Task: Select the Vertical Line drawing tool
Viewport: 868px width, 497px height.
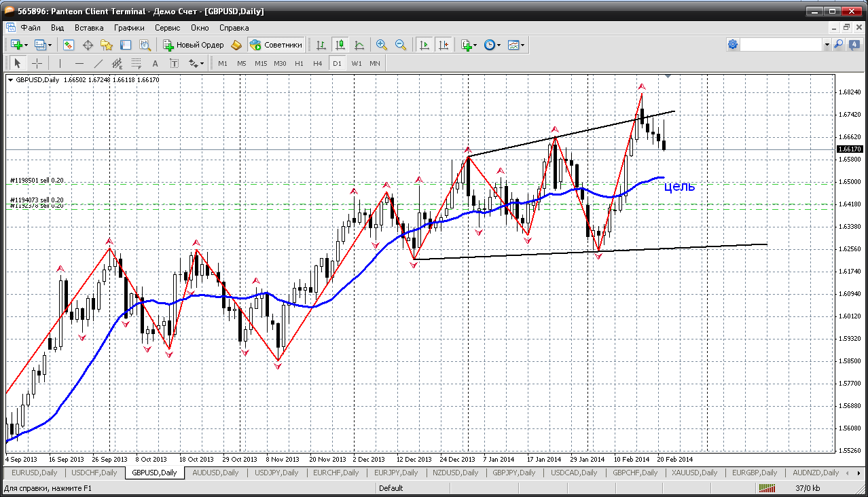Action: click(x=60, y=63)
